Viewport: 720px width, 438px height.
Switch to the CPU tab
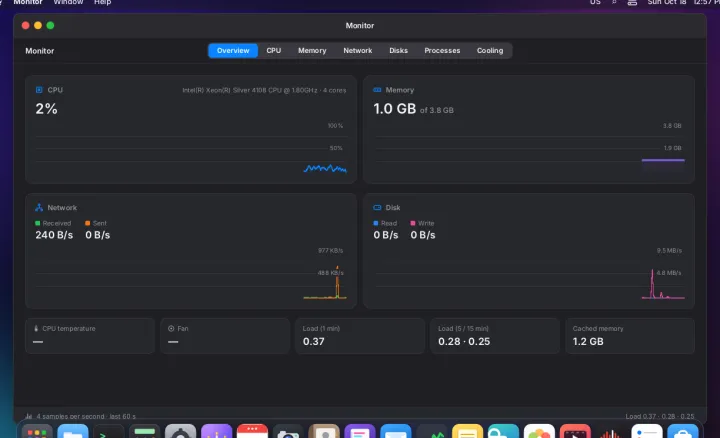pos(274,51)
